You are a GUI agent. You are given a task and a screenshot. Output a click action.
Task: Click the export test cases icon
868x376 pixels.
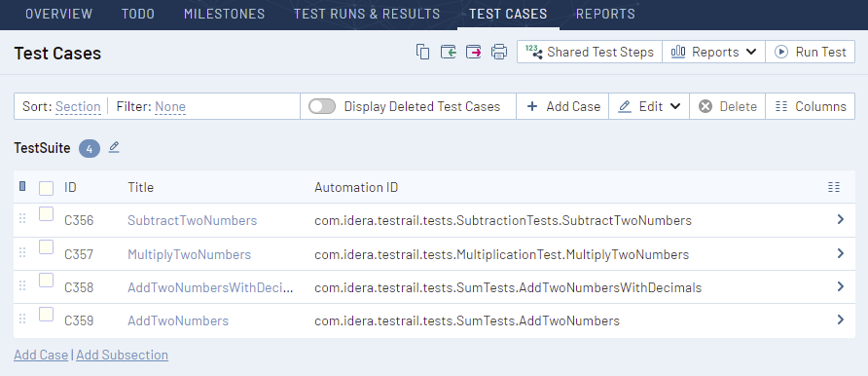coord(473,52)
